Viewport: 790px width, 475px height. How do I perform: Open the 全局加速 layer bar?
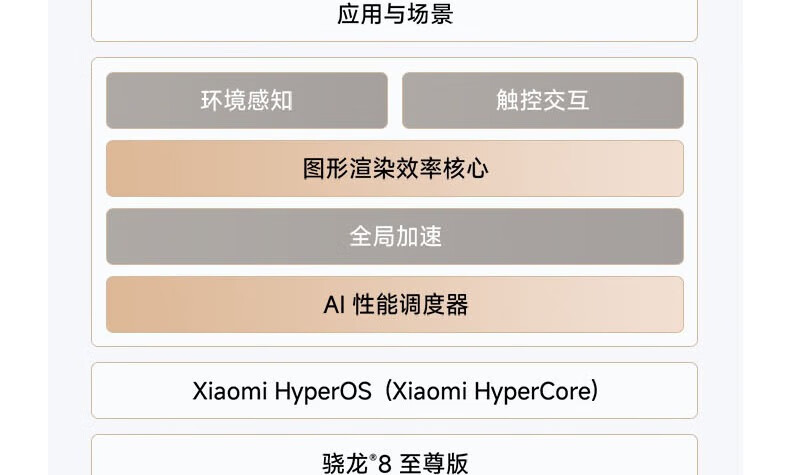coord(394,236)
